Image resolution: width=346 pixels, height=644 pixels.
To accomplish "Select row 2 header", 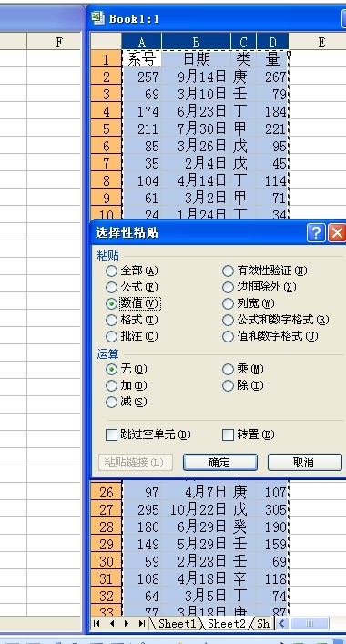I will (x=106, y=77).
